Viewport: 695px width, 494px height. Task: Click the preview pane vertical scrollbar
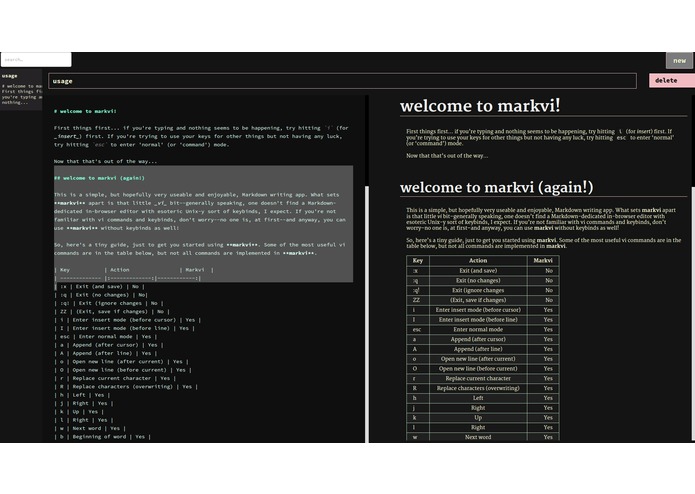[693, 314]
